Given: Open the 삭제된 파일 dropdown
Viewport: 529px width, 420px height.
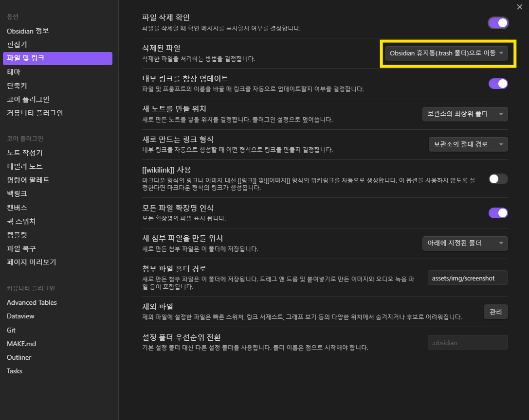Looking at the screenshot, I should 446,53.
